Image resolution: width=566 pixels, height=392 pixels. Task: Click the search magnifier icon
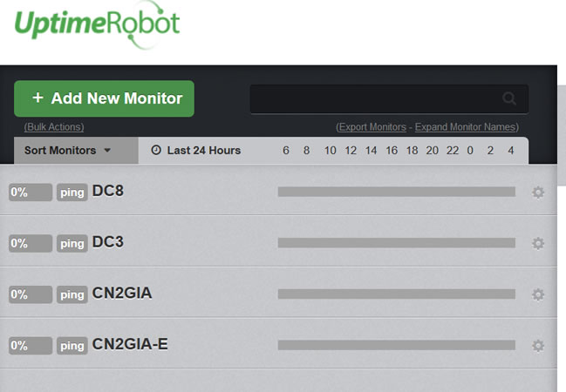(x=509, y=98)
